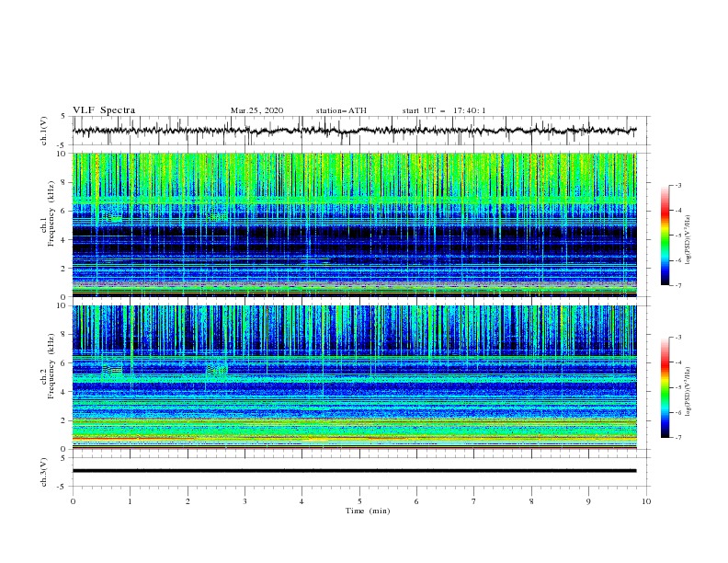
Task: Click the time axis tick label "3"
Action: pyautogui.click(x=245, y=501)
